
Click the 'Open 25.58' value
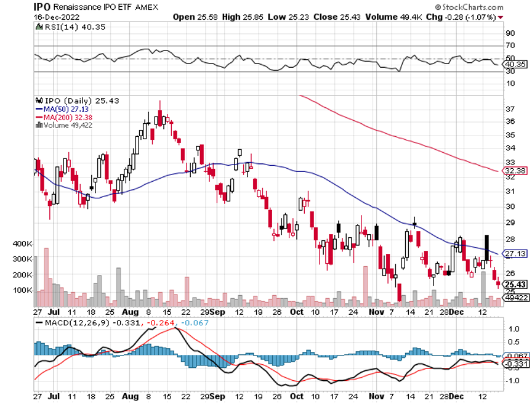coord(195,17)
